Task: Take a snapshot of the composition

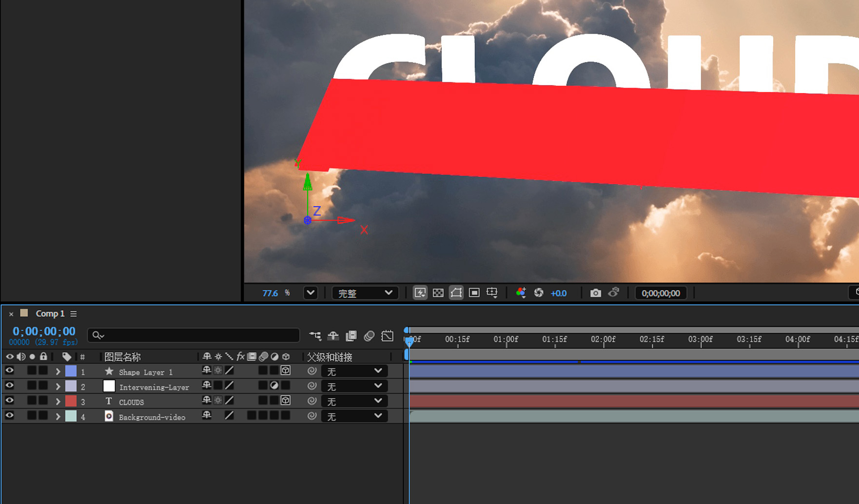Action: pyautogui.click(x=596, y=293)
